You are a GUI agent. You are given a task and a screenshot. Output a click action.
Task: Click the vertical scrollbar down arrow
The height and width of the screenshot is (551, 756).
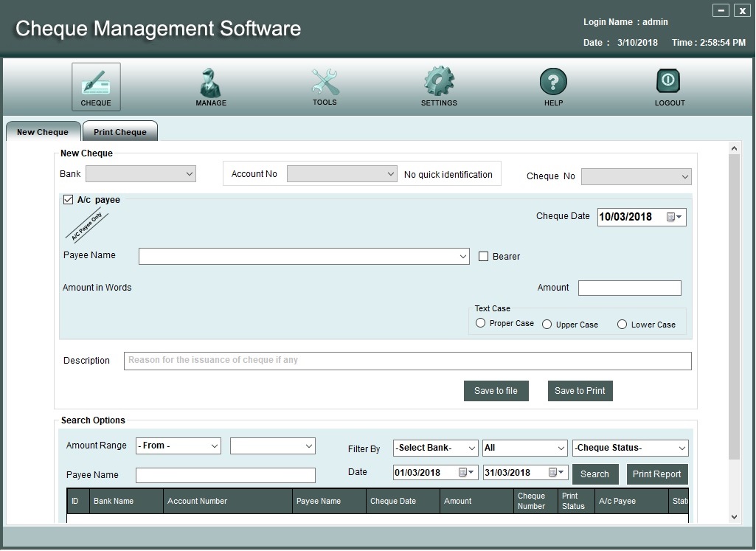click(x=734, y=517)
